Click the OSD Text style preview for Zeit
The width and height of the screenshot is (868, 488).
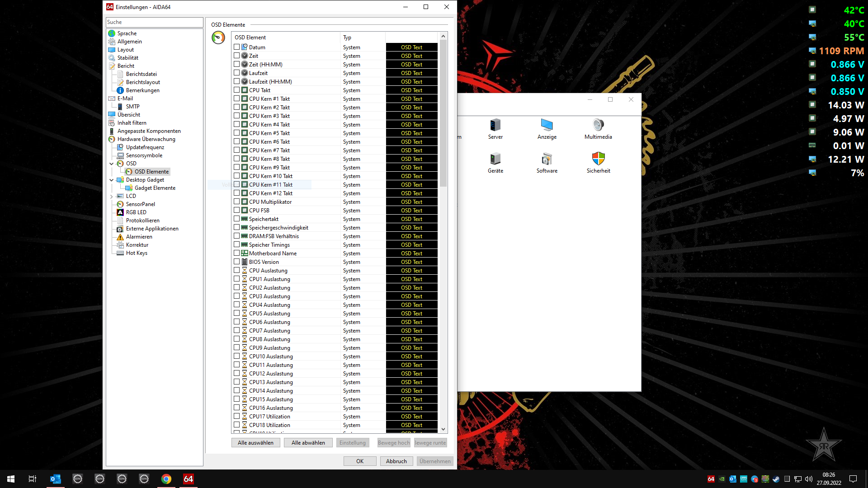411,56
